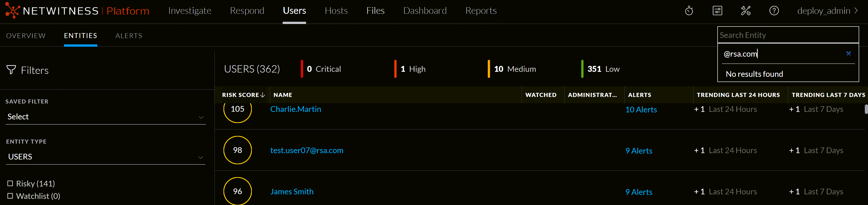Viewport: 868px width, 205px height.
Task: Go to the Investigate menu
Action: point(190,11)
